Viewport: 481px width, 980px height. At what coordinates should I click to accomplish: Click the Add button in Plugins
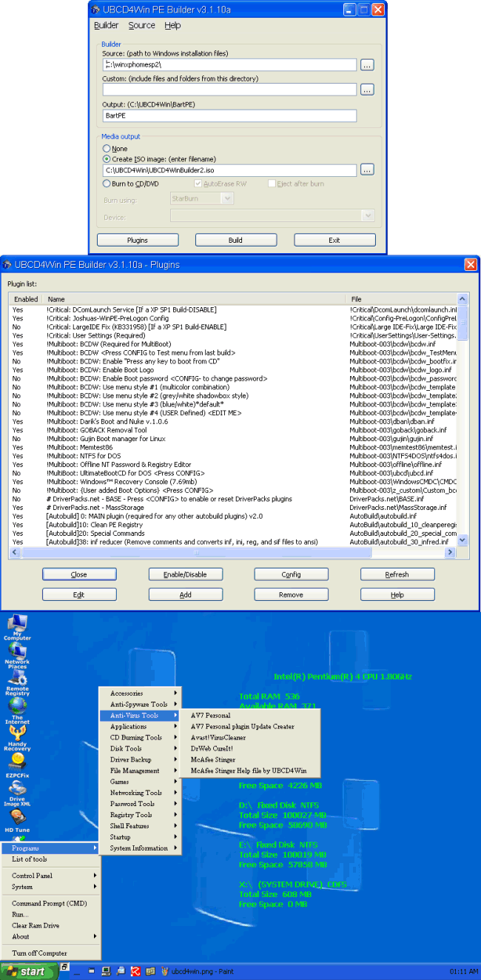[x=186, y=594]
